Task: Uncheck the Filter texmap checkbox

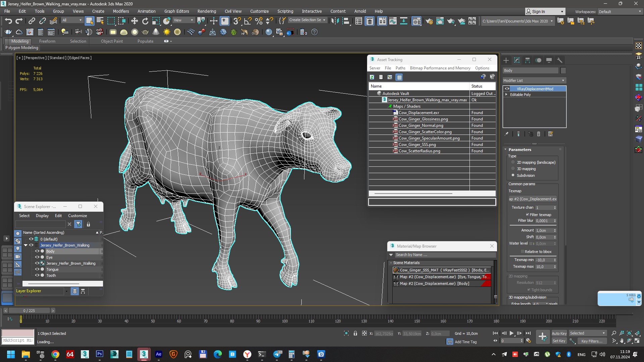Action: 527,215
